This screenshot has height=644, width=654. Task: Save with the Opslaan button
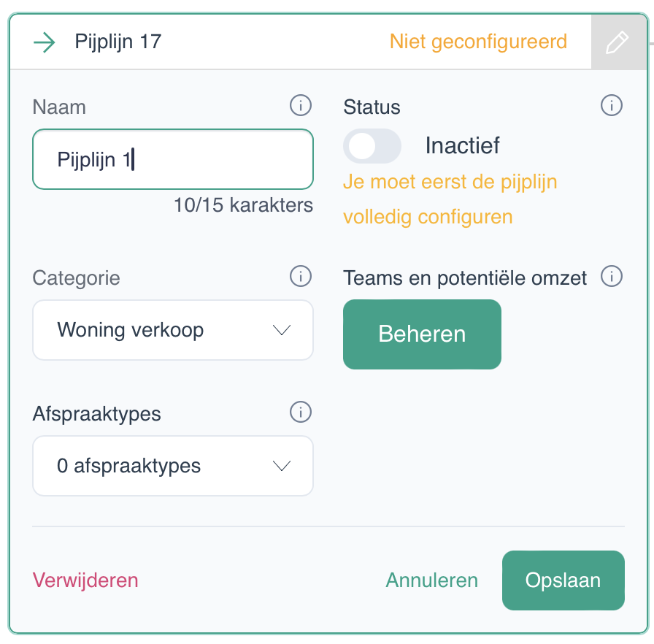(x=563, y=580)
